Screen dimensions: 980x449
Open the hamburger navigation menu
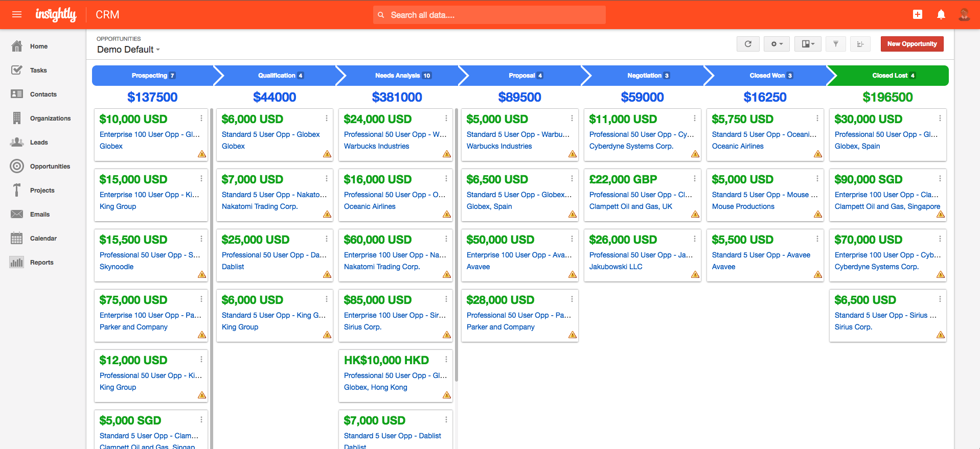click(17, 14)
